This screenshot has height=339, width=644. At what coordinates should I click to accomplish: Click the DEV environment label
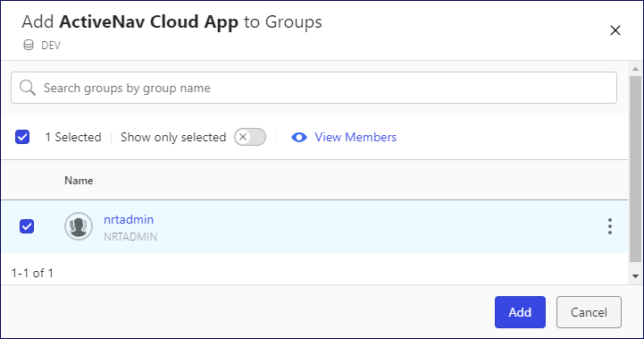point(51,46)
